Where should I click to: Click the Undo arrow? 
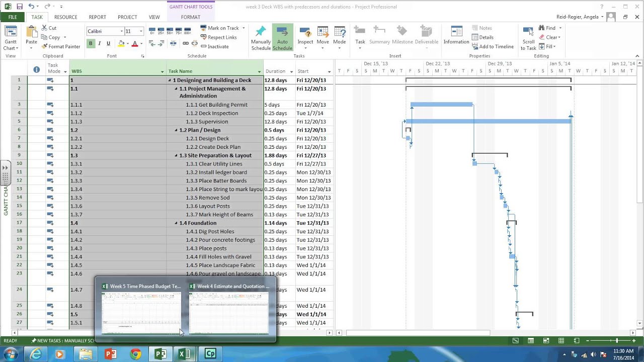tap(31, 7)
